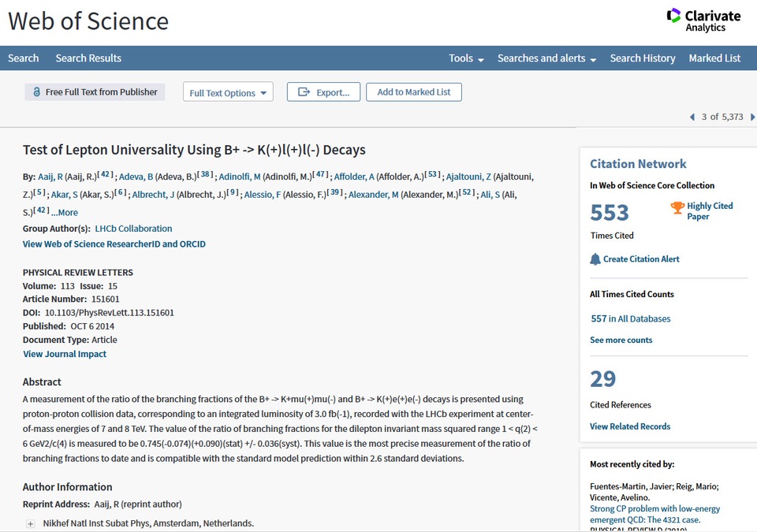Open author link Adeva, B
The height and width of the screenshot is (532, 757).
coord(136,177)
